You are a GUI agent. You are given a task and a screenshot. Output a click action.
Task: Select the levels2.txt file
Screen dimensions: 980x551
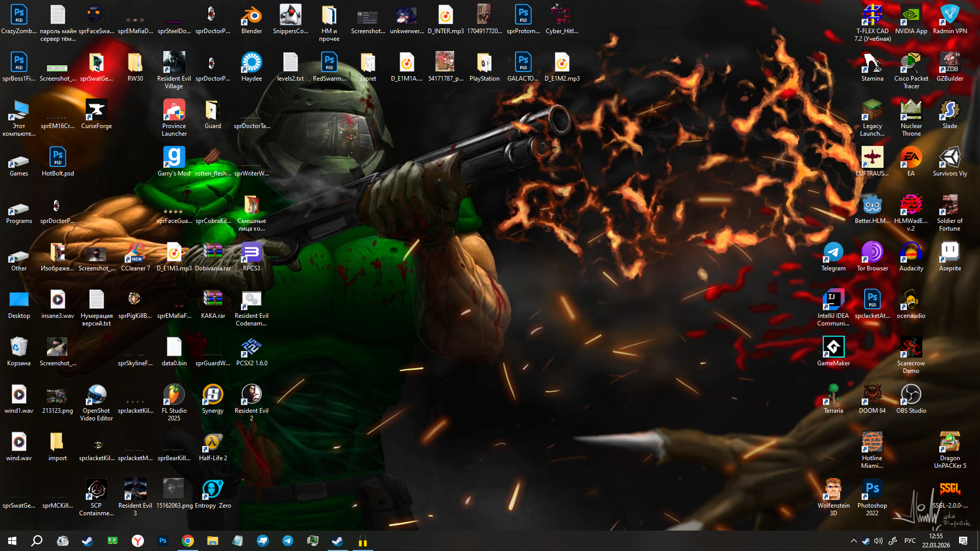tap(290, 63)
